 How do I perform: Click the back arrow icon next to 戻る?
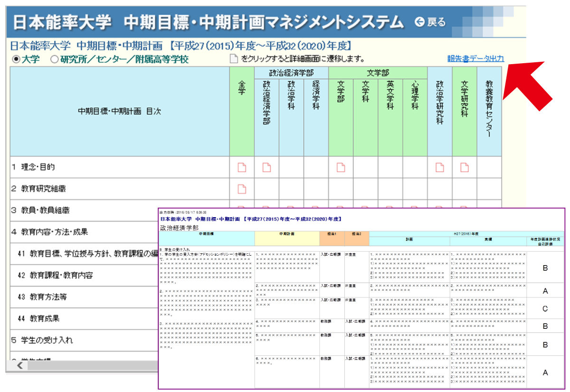click(419, 22)
